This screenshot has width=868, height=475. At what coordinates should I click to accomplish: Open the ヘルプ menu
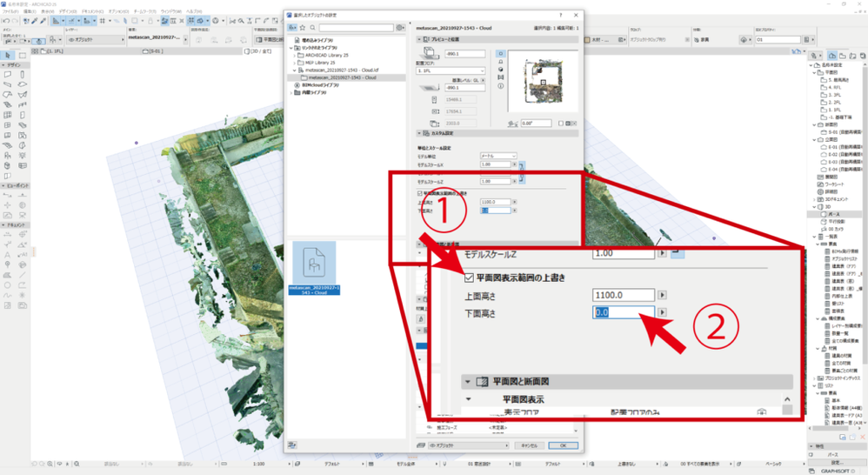pos(194,11)
